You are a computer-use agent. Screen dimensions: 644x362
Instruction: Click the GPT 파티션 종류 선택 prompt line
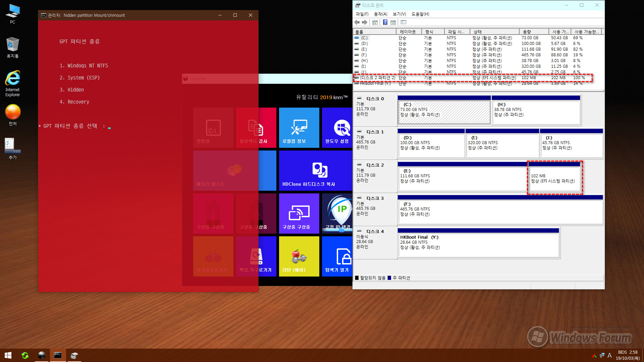point(74,126)
